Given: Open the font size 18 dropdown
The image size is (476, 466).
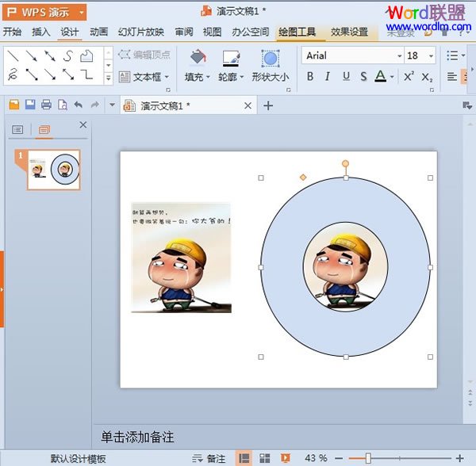Looking at the screenshot, I should [431, 55].
